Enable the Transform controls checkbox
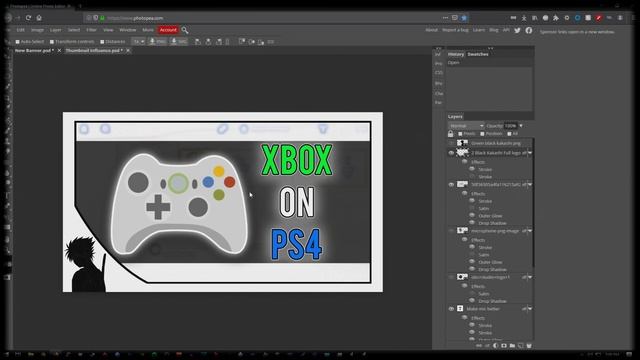 click(x=52, y=42)
